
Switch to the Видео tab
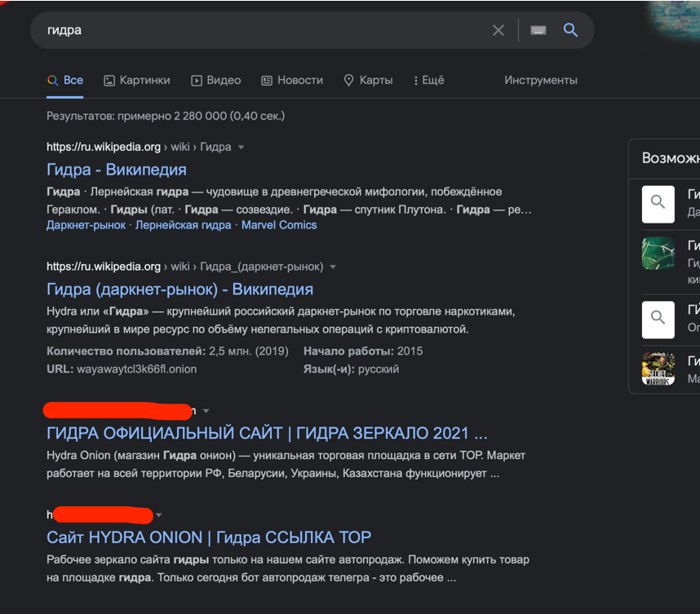pos(216,81)
